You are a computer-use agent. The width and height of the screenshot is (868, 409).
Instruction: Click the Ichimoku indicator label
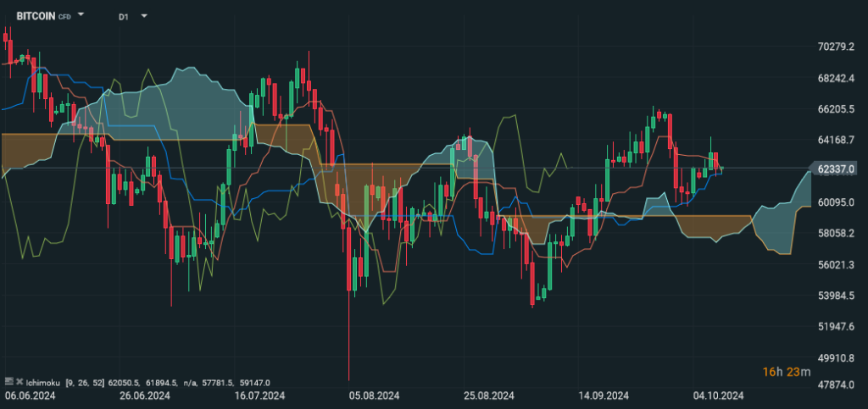click(44, 383)
